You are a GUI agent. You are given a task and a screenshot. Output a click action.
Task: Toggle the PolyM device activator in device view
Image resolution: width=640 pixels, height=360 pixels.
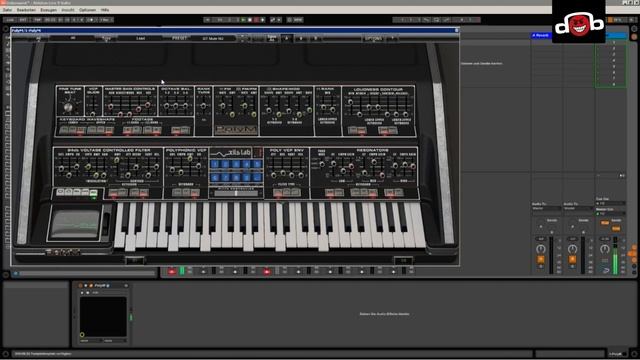point(80,286)
